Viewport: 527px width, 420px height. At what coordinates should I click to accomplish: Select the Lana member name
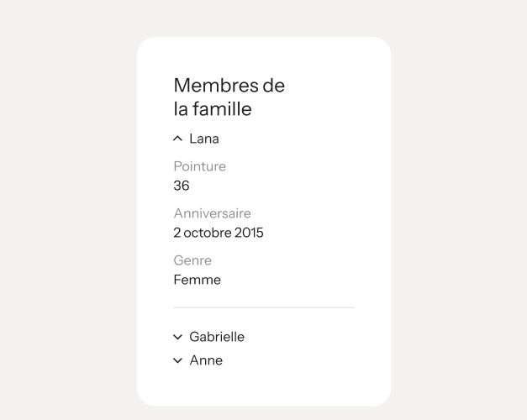tap(204, 139)
